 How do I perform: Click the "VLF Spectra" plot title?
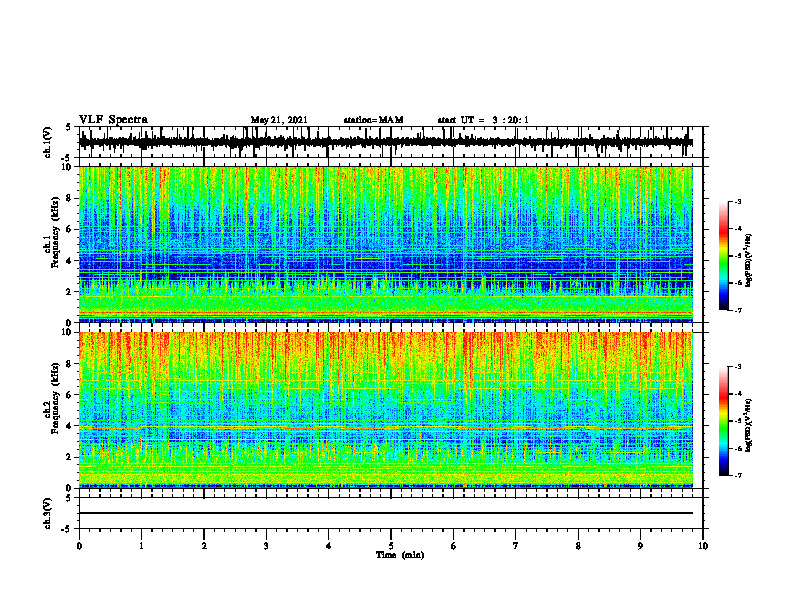[x=113, y=120]
